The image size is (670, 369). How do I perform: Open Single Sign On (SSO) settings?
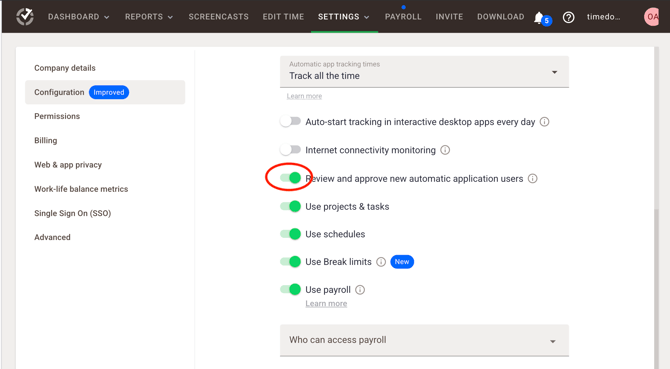(x=73, y=213)
